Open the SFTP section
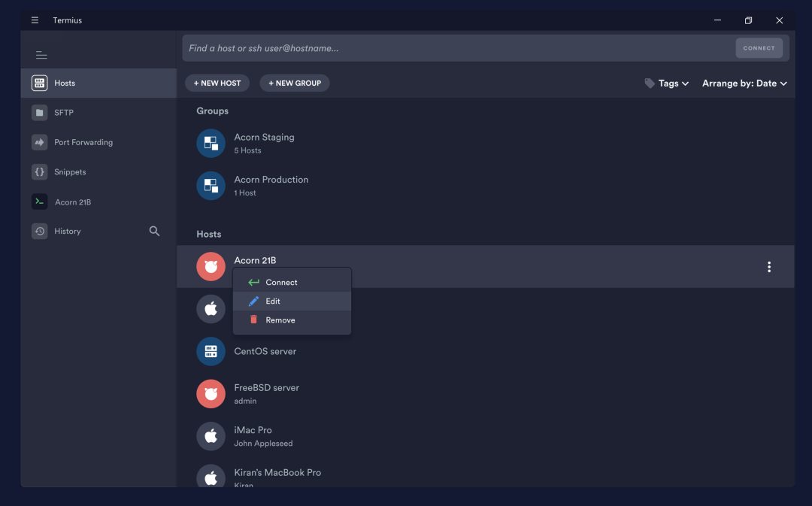Viewport: 812px width, 506px height. click(x=64, y=113)
